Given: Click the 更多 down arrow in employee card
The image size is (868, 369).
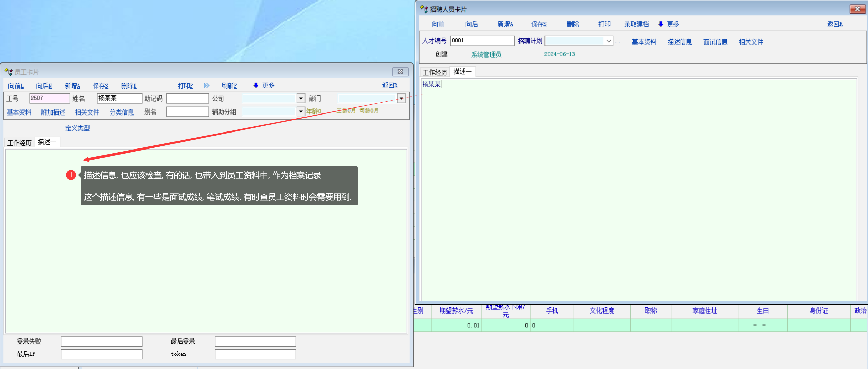Looking at the screenshot, I should coord(256,85).
